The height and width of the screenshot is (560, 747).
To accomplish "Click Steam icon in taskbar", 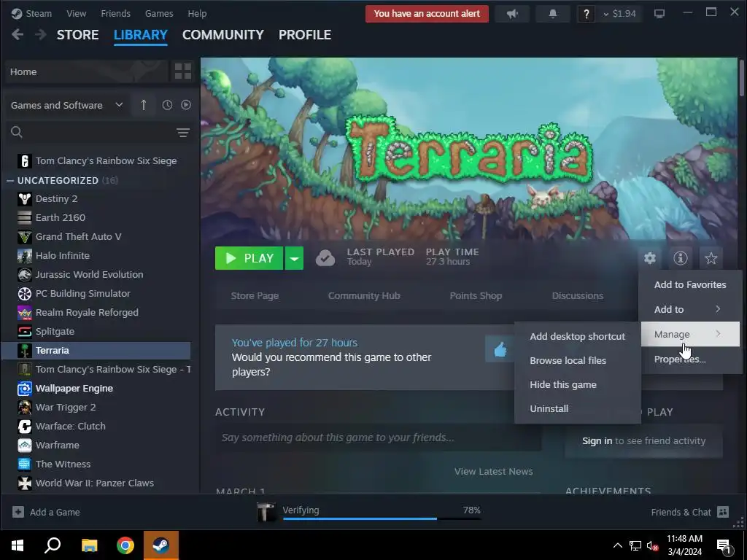I will click(x=161, y=545).
